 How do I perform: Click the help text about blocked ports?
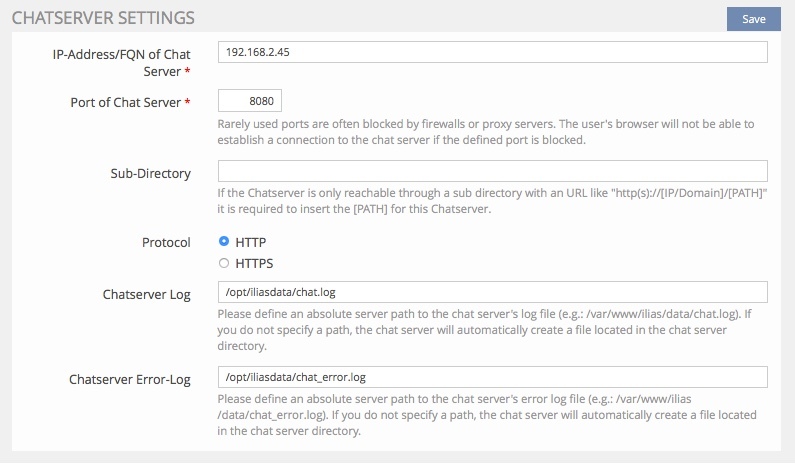point(485,132)
